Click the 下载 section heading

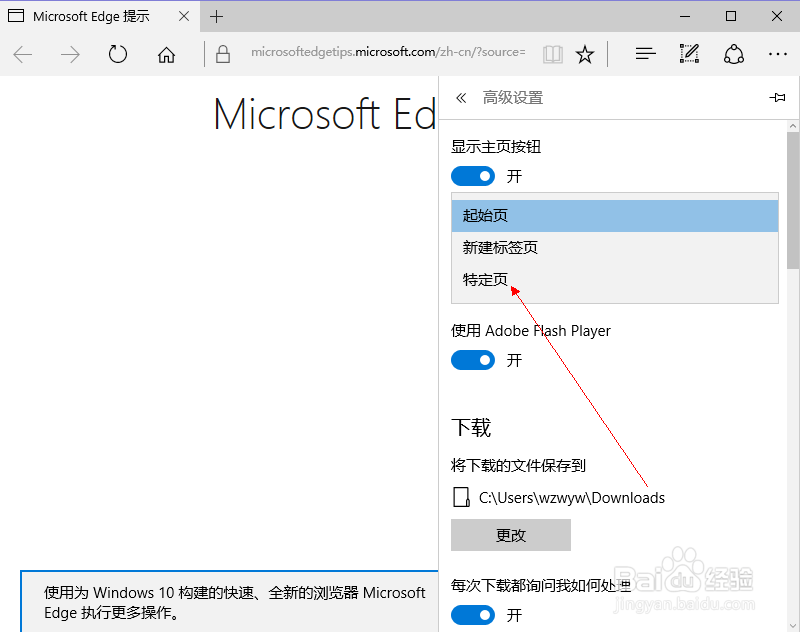pyautogui.click(x=471, y=427)
